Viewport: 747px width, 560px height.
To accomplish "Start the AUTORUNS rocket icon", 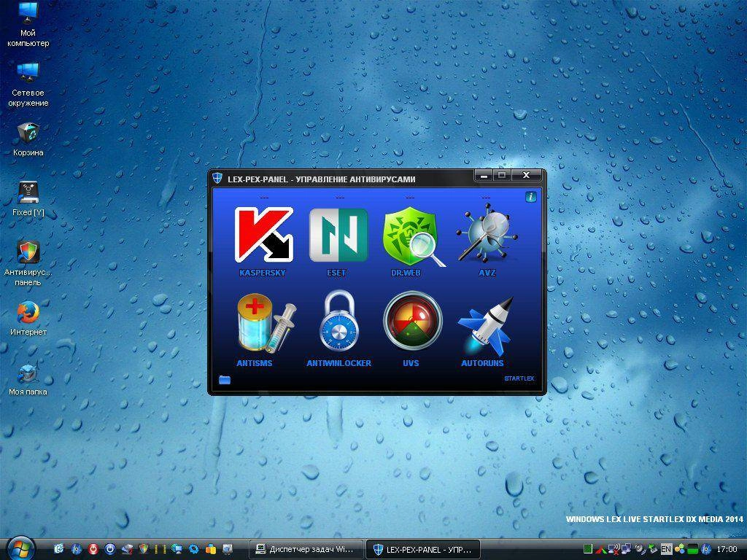I will [x=487, y=326].
